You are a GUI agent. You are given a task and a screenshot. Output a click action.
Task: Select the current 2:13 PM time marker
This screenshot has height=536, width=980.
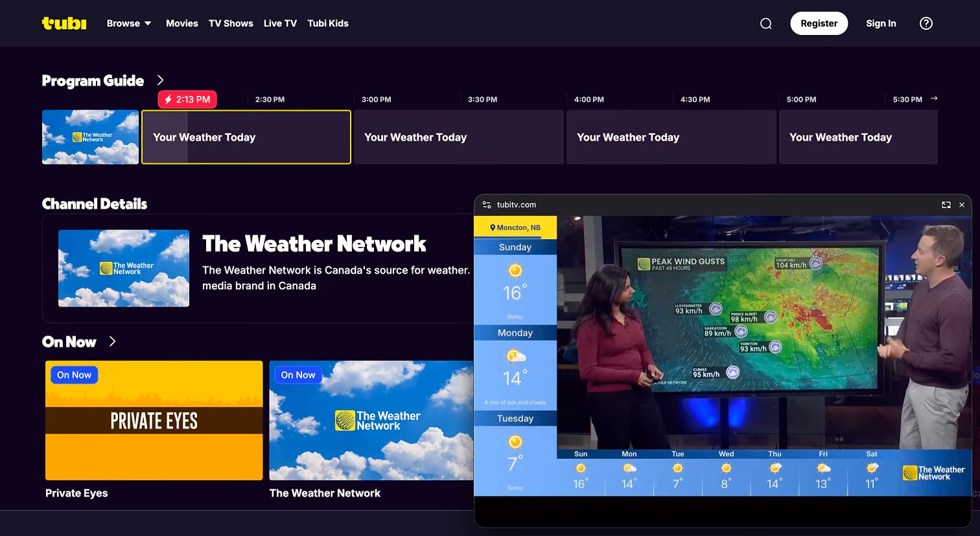point(187,99)
